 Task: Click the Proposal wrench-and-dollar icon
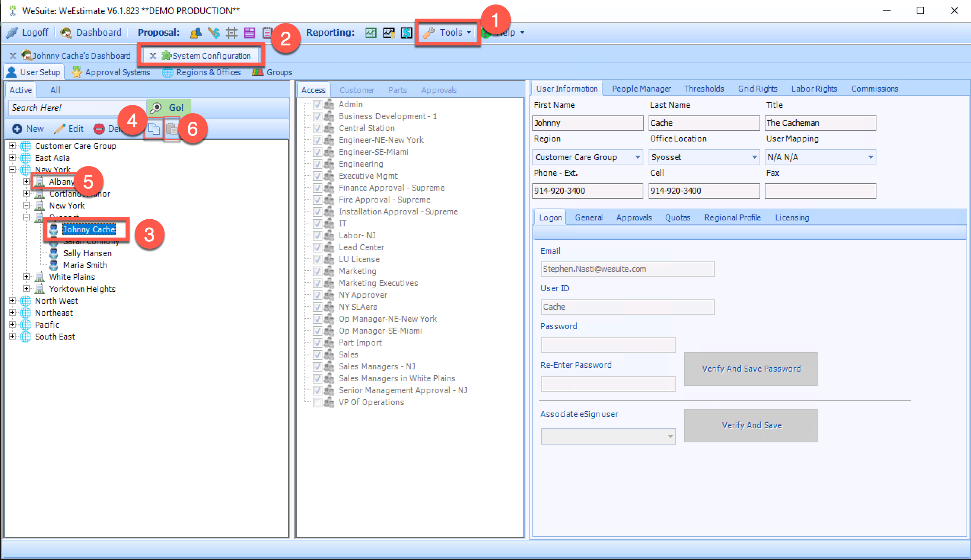tap(213, 33)
